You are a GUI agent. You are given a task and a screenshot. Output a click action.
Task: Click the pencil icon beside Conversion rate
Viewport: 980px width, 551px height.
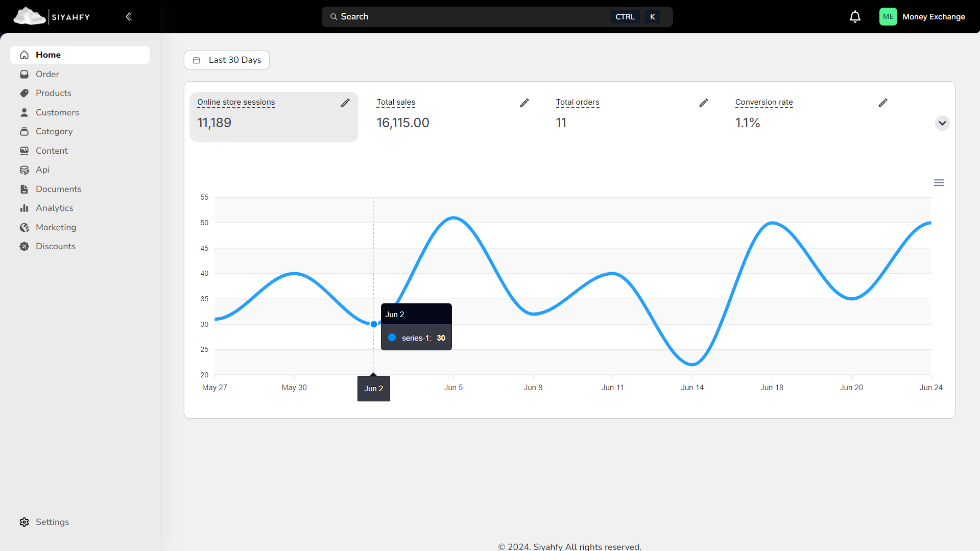coord(882,103)
